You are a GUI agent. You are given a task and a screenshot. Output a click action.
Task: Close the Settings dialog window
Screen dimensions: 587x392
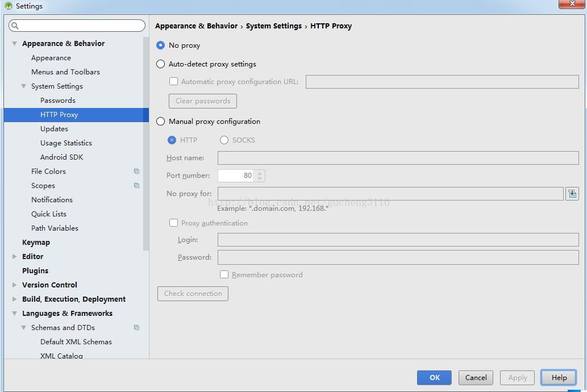coord(572,4)
